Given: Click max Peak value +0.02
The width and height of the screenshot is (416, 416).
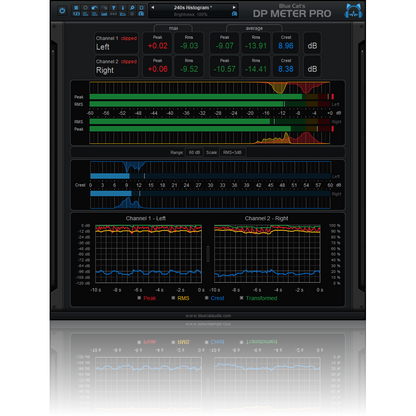Looking at the screenshot, I should click(x=158, y=46).
